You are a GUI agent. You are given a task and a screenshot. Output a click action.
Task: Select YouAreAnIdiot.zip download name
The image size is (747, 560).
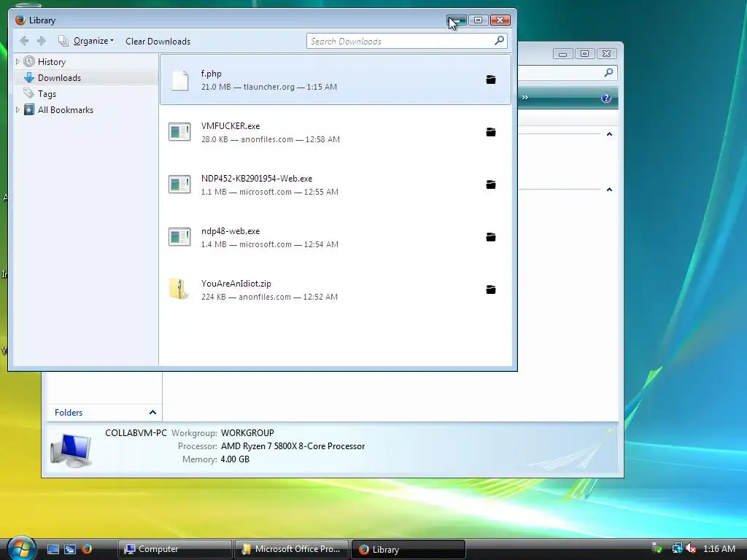pos(236,284)
